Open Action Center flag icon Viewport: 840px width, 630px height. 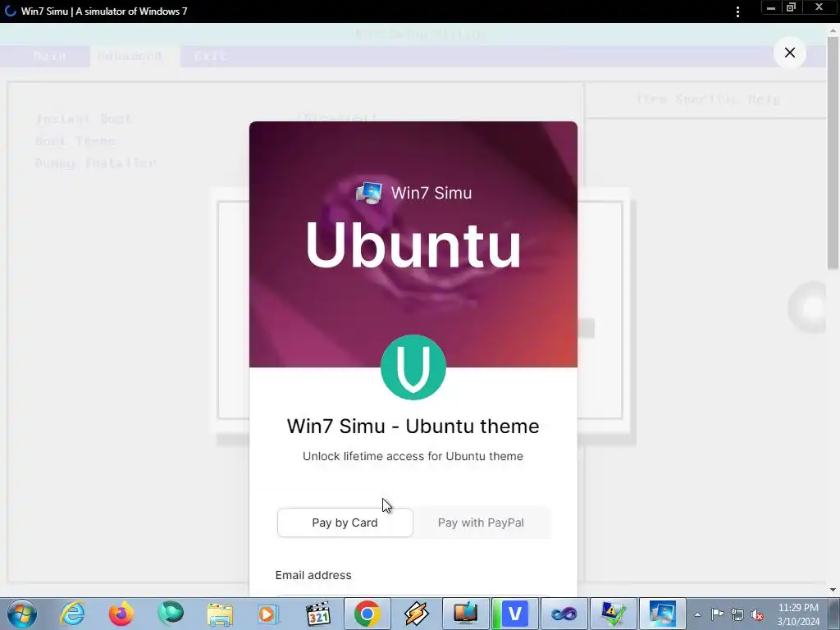[x=717, y=614]
